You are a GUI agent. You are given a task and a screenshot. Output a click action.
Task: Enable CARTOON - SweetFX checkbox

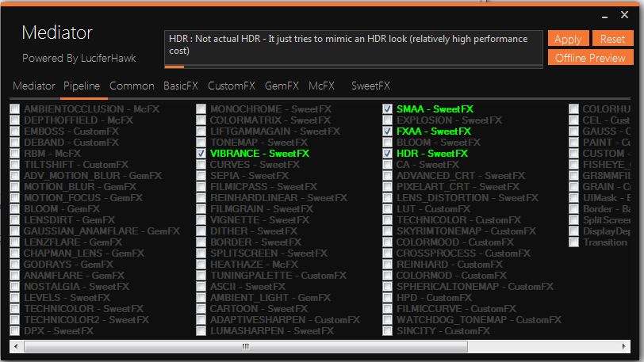click(201, 309)
